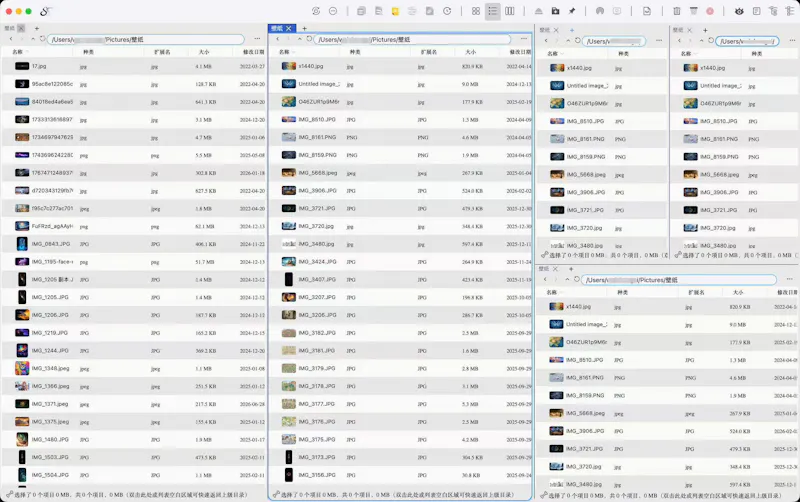Add a new tab in leftmost pane
This screenshot has width=800, height=502.
[x=36, y=29]
